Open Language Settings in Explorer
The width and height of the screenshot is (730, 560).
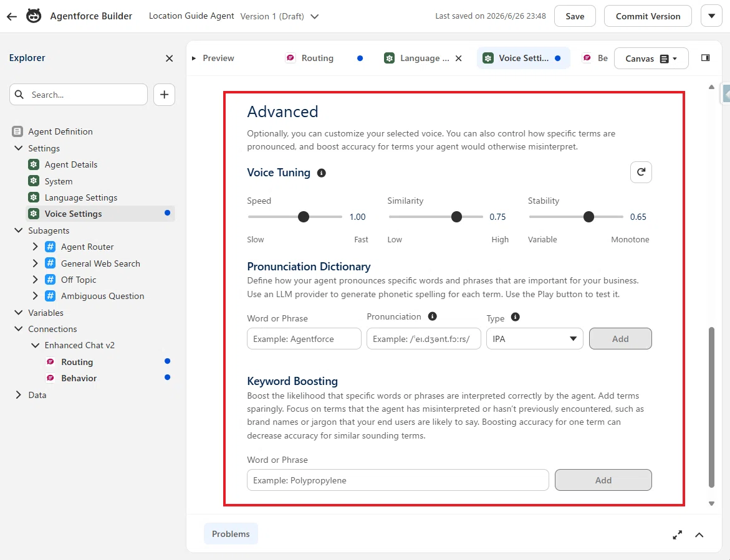click(x=81, y=197)
